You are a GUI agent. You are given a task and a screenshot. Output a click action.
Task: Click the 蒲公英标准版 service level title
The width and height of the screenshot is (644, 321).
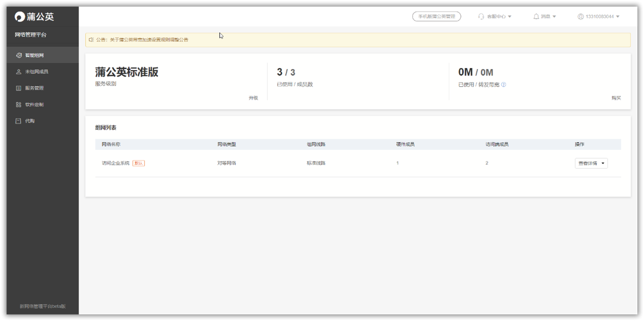click(x=127, y=72)
